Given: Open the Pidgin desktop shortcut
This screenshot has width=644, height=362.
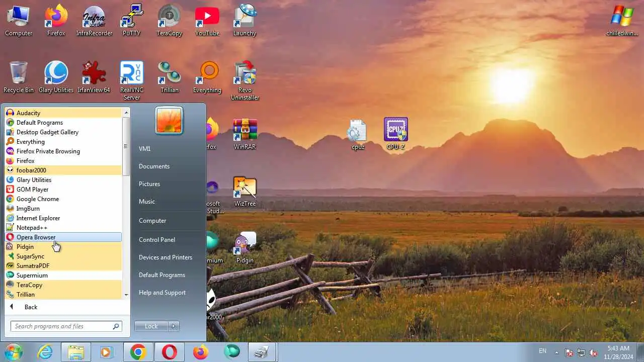Looking at the screenshot, I should tap(245, 248).
